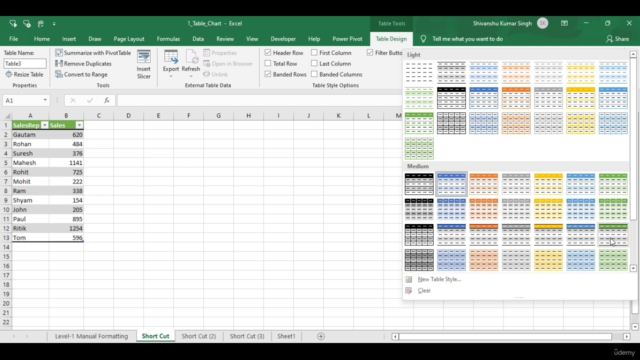Select the black first Medium style thumbnail

419,184
